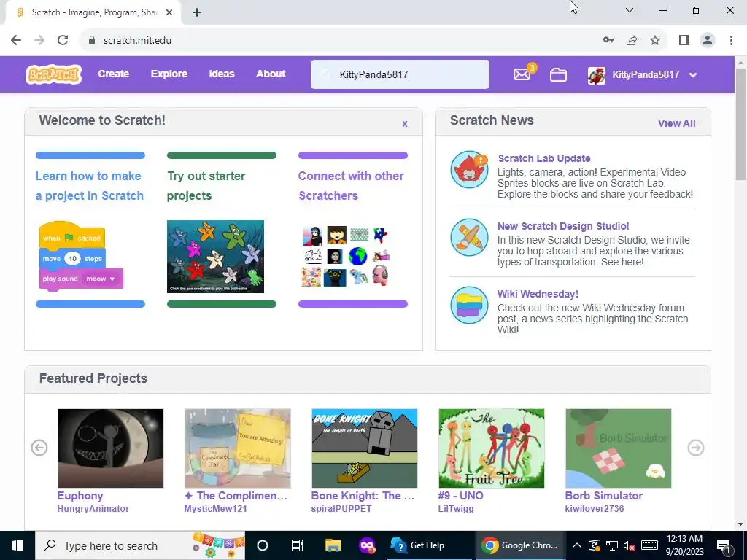Open a new browser tab
747x560 pixels.
197,12
